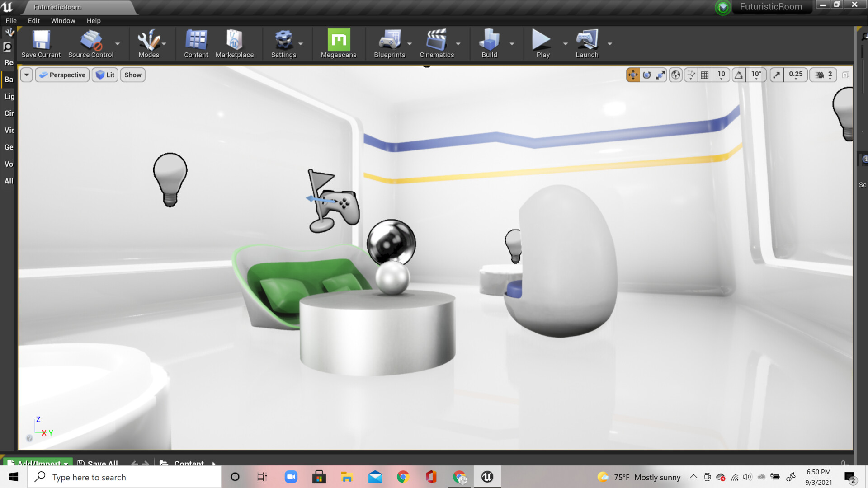Select the scale gizmo tool
868x488 pixels.
click(660, 75)
